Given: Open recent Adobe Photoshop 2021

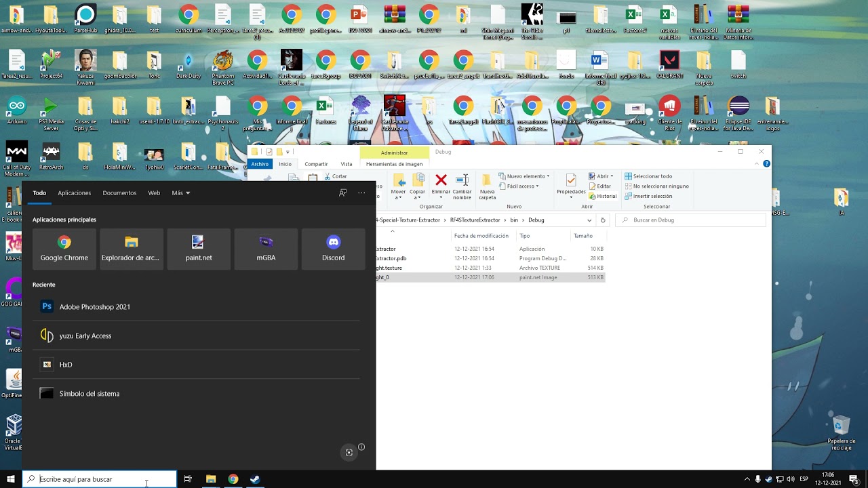Looking at the screenshot, I should [x=196, y=306].
